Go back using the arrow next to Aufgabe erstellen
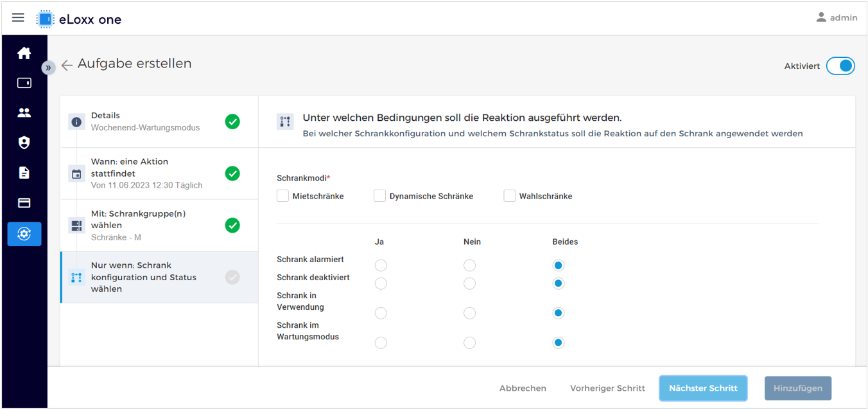The image size is (868, 410). (x=67, y=65)
